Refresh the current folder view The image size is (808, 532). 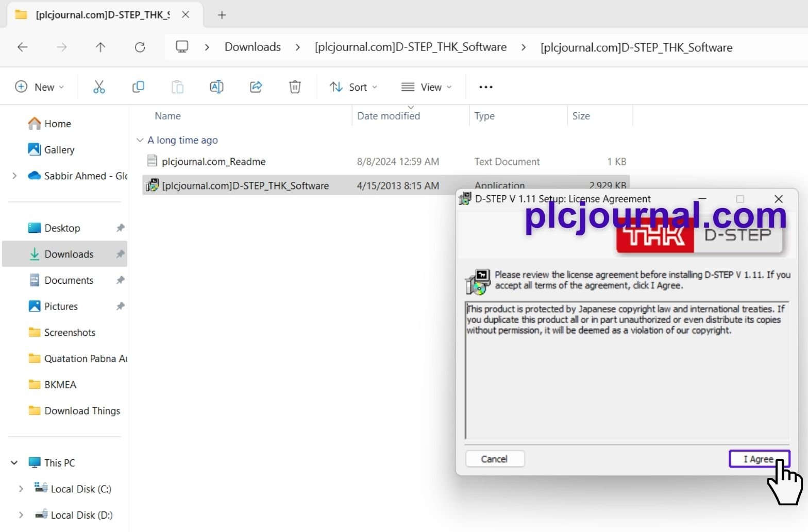tap(140, 47)
